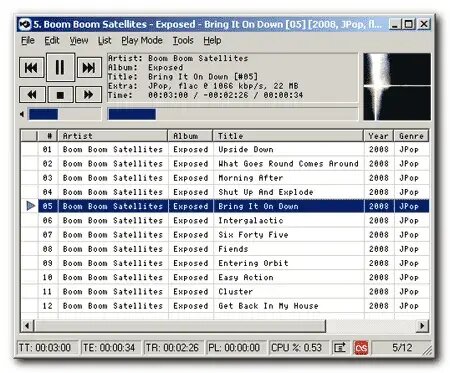The image size is (450, 373).
Task: Open the Help menu
Action: point(212,40)
